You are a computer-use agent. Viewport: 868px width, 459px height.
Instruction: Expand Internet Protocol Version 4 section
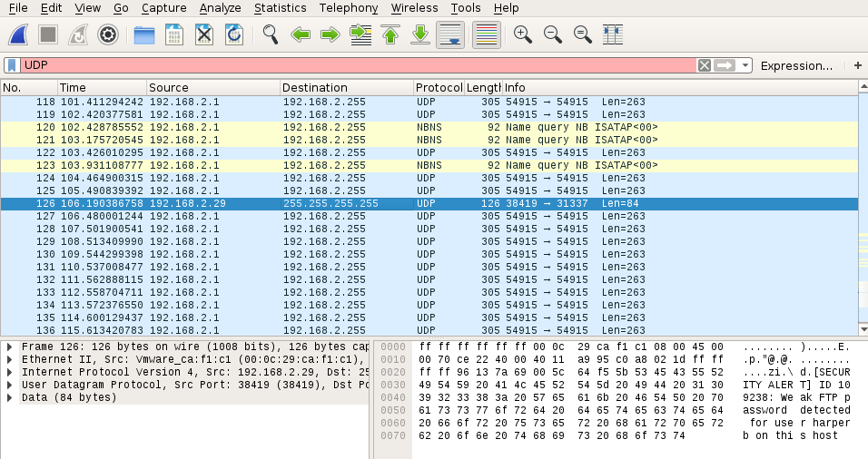click(x=9, y=372)
